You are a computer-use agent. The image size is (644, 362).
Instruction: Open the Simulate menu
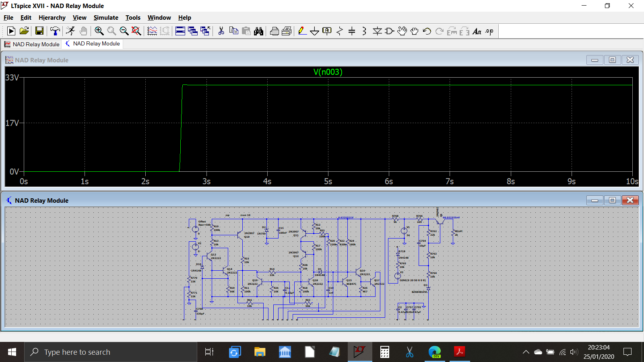106,18
